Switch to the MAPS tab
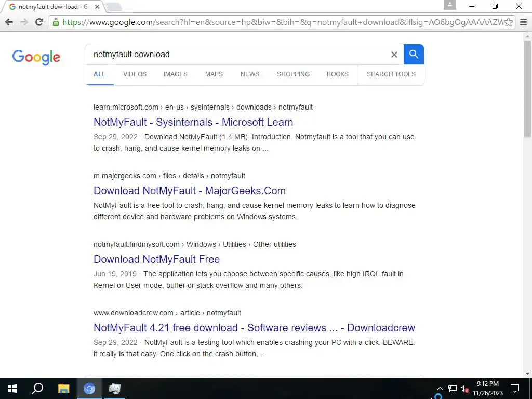 coord(214,74)
